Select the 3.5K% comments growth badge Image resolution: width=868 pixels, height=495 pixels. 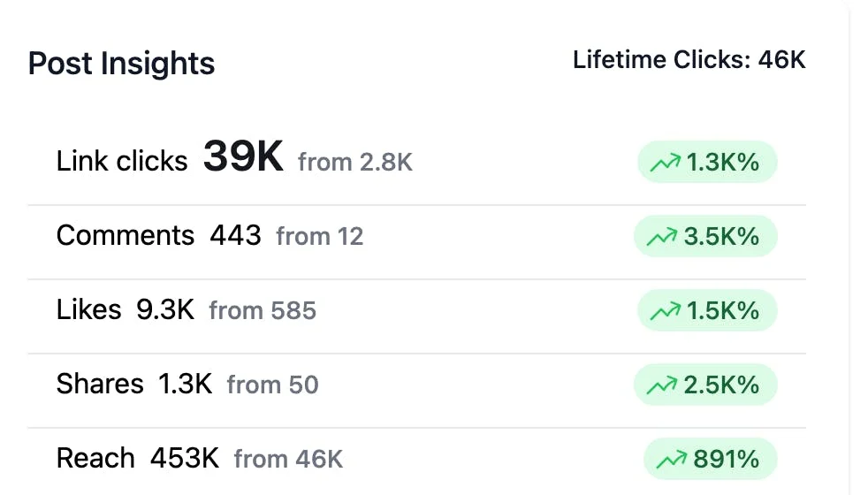(706, 236)
